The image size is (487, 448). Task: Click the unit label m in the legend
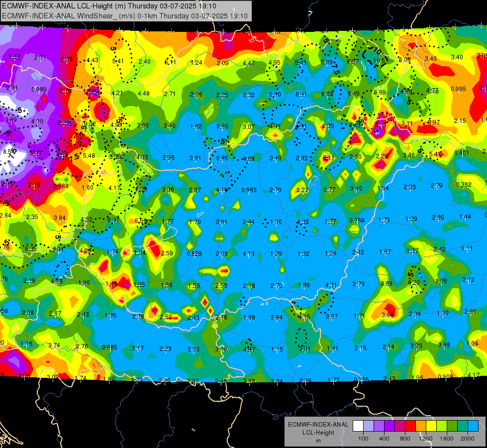coord(318,441)
